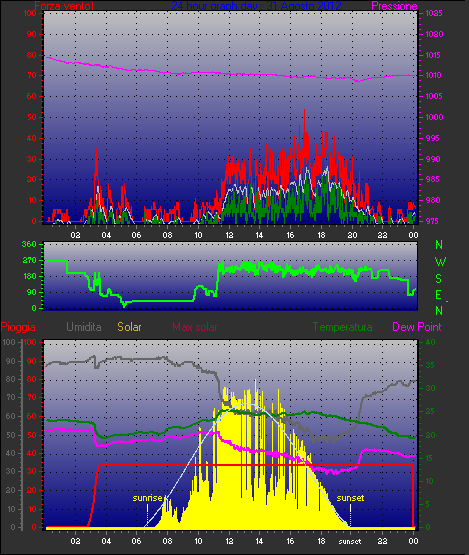The image size is (469, 555).
Task: Select the 1015 pressure axis value
Action: pos(433,55)
